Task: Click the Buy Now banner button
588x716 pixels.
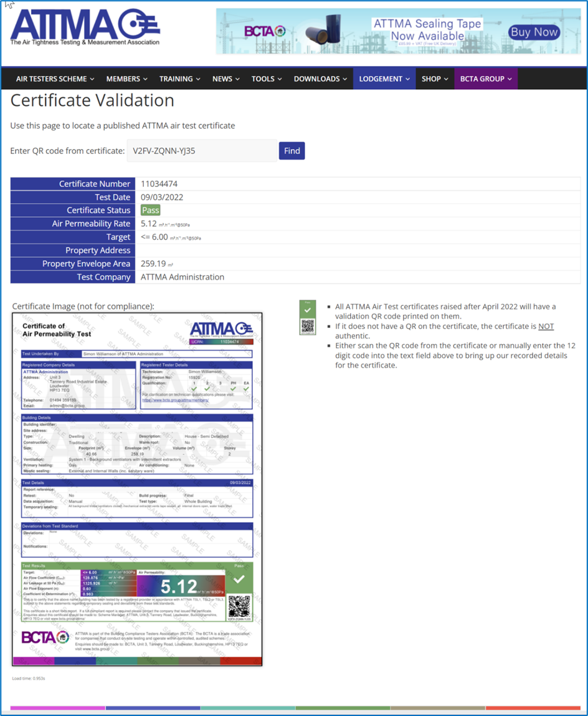Action: click(533, 32)
